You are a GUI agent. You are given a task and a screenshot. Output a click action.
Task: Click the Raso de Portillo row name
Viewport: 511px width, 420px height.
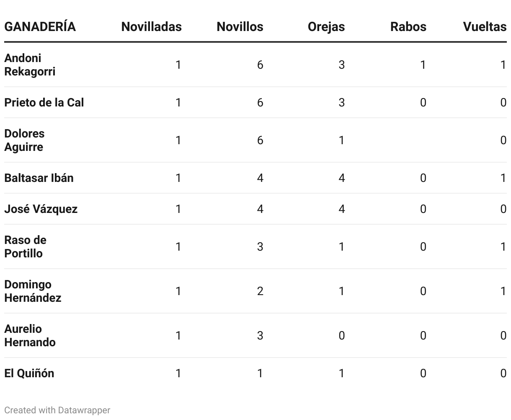[x=25, y=246]
